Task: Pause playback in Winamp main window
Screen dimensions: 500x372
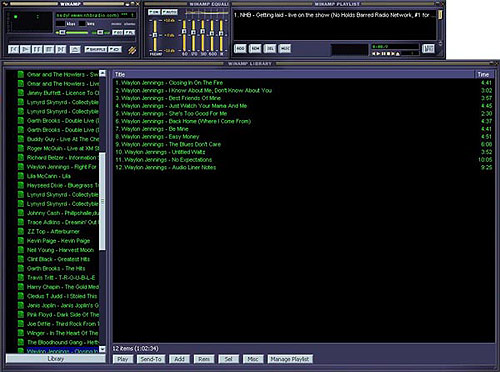Action: coord(37,49)
